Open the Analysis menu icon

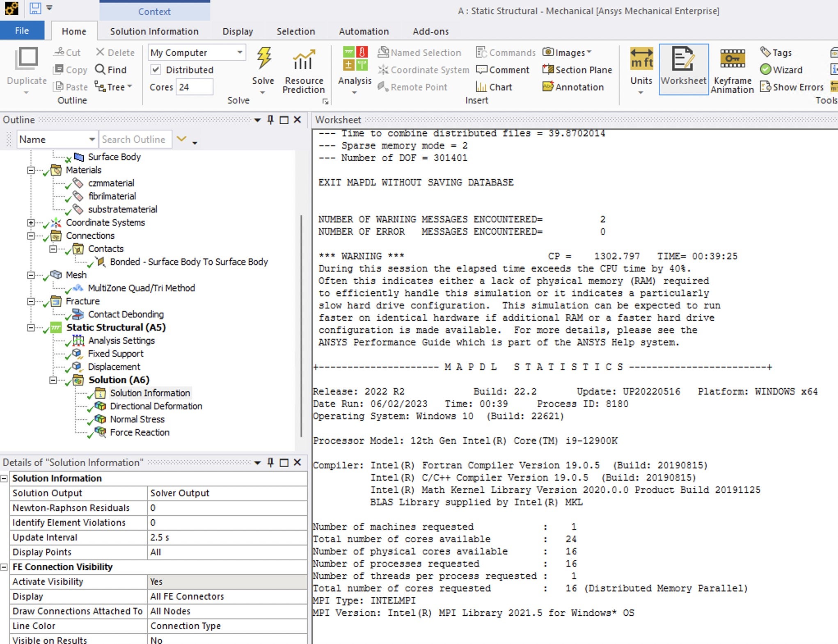(355, 59)
